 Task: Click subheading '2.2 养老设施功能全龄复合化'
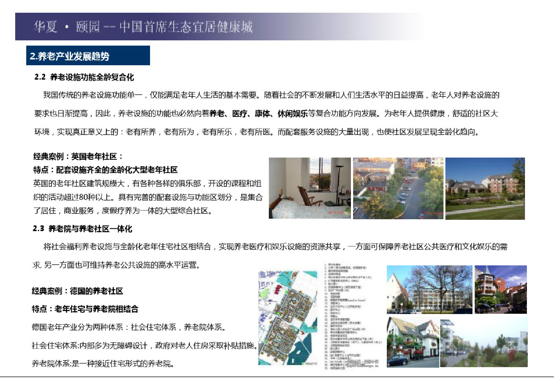pyautogui.click(x=84, y=77)
